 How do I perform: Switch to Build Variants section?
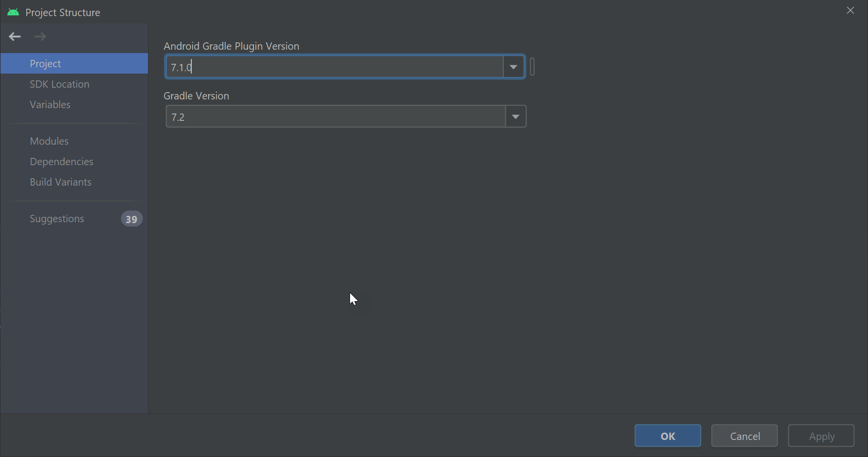coord(74,182)
